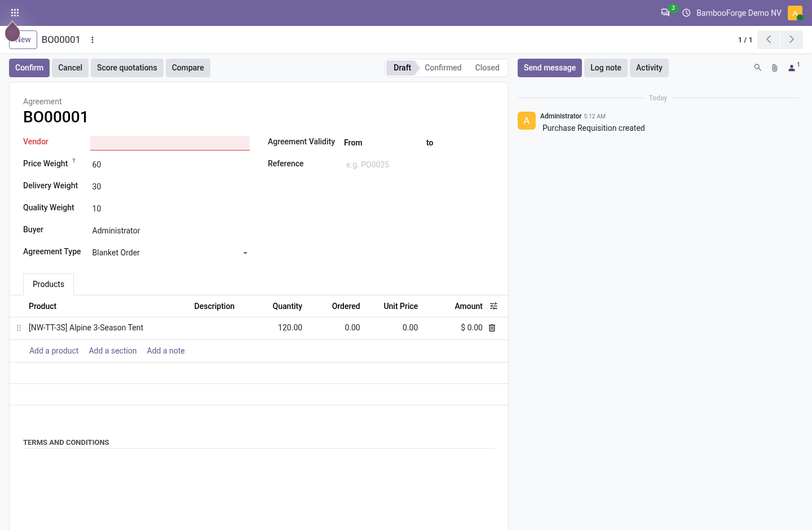Show followers icon in the chatter

click(792, 68)
